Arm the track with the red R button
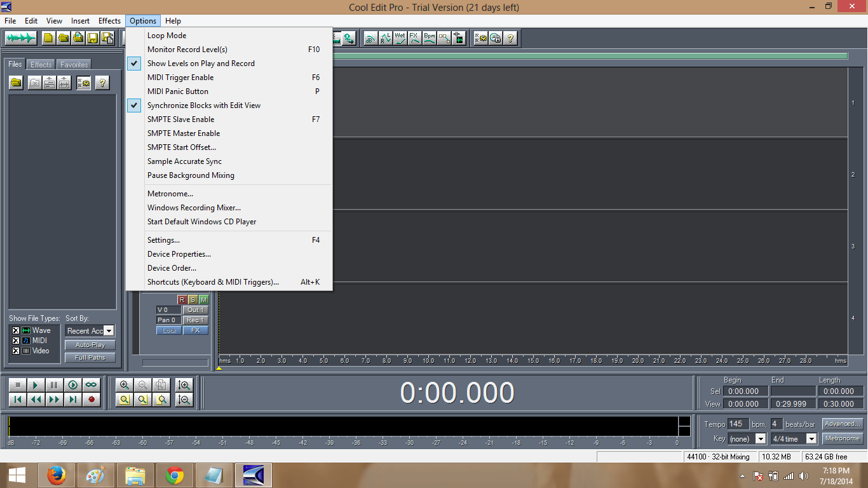This screenshot has width=868, height=488. point(182,299)
